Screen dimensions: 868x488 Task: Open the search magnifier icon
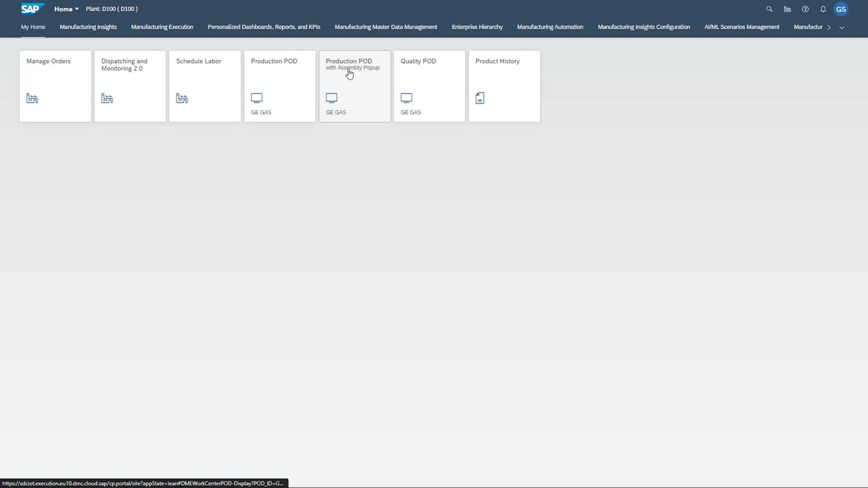769,9
